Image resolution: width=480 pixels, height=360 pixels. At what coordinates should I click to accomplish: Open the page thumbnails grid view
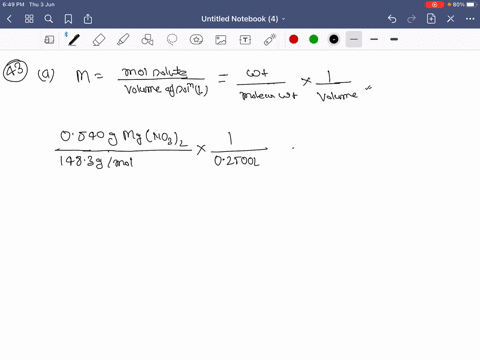click(x=29, y=19)
